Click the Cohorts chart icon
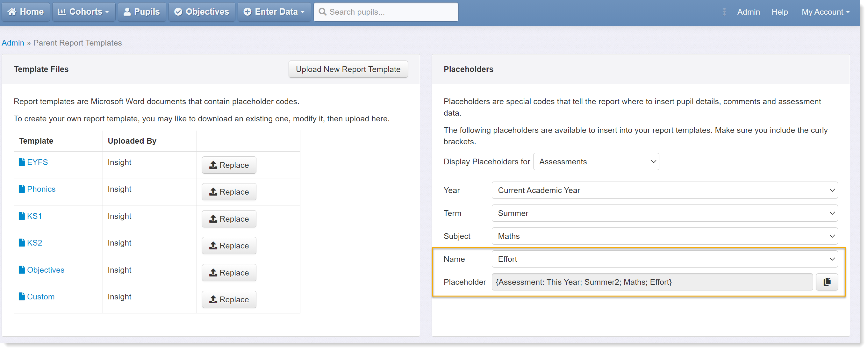Image resolution: width=868 pixels, height=351 pixels. click(x=62, y=12)
